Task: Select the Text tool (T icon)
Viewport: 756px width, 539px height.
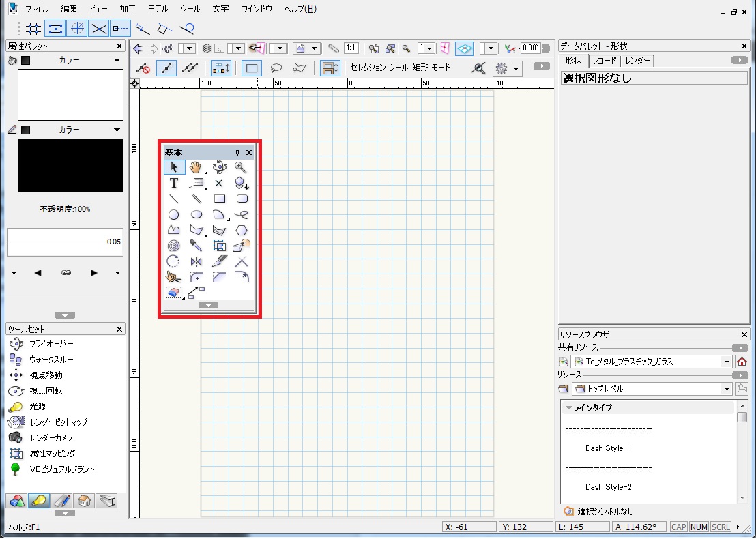Action: tap(174, 184)
